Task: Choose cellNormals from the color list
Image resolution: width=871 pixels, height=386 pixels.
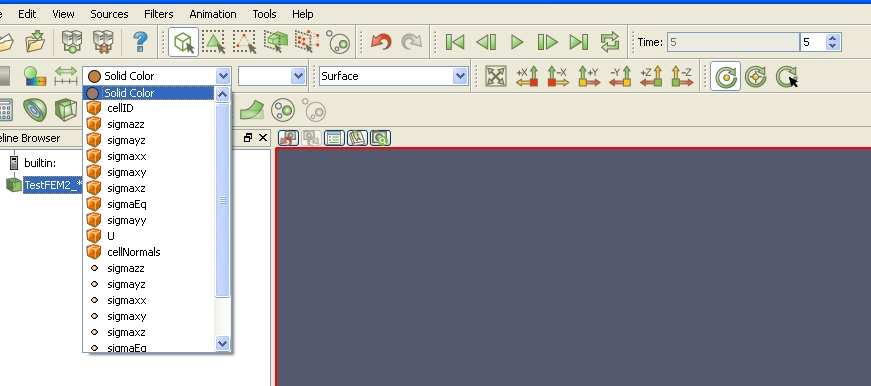Action: (133, 252)
